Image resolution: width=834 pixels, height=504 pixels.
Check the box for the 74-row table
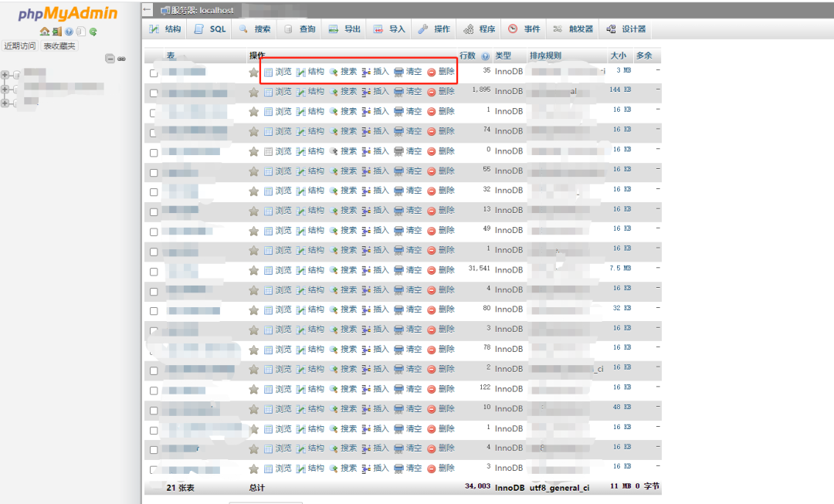coord(154,133)
